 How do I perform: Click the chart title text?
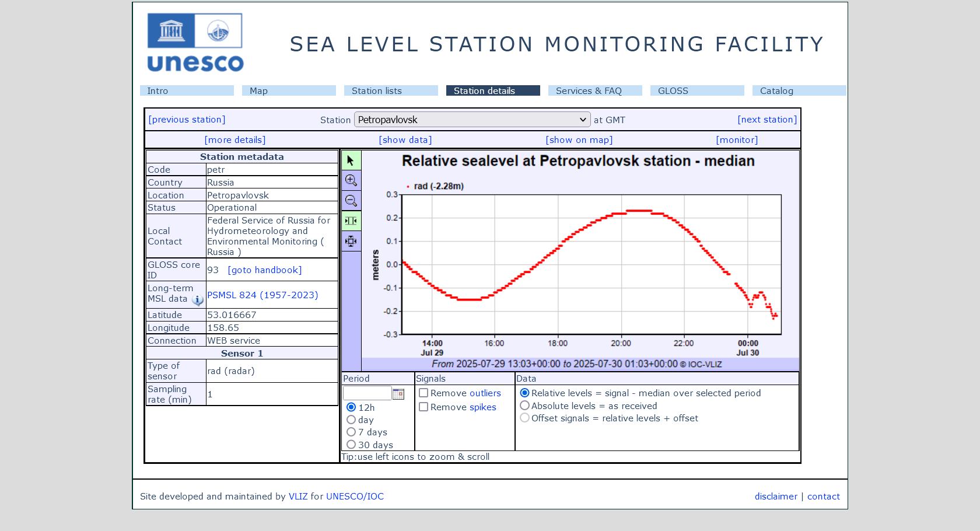click(x=578, y=161)
